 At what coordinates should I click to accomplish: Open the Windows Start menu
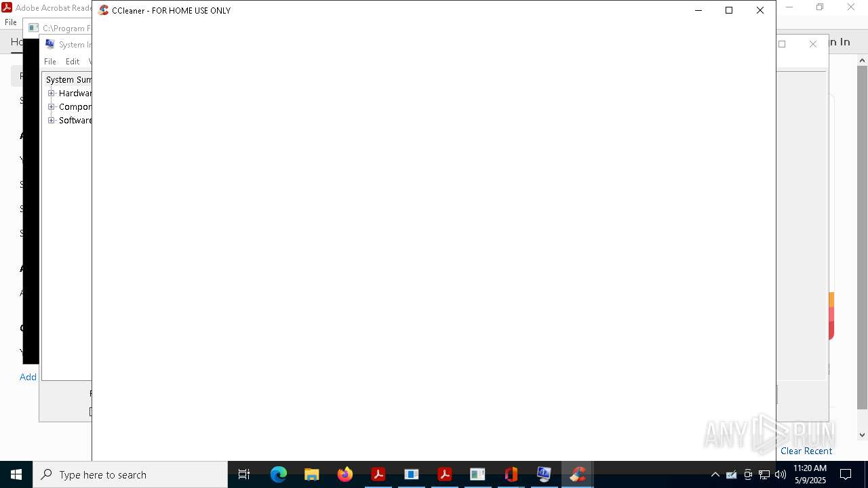pos(16,474)
